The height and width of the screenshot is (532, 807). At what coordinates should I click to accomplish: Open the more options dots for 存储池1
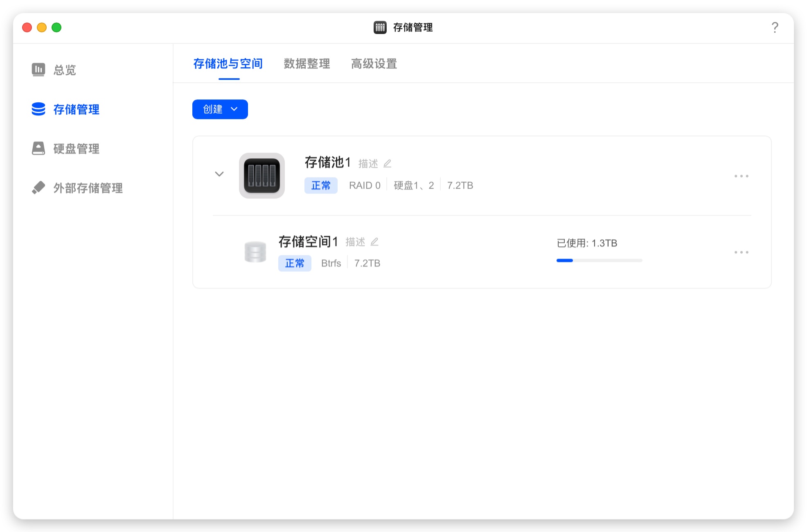coord(741,176)
